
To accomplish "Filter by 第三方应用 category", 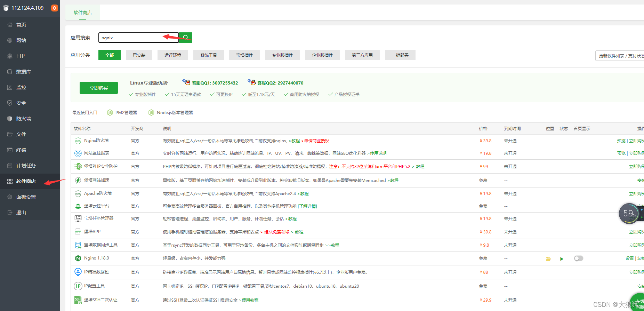I will [x=362, y=55].
